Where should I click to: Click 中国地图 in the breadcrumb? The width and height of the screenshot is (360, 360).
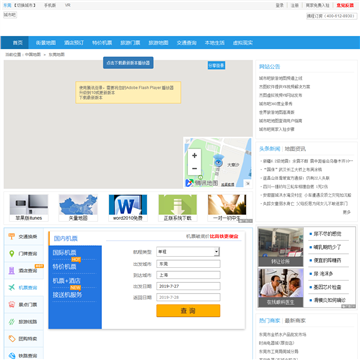tap(33, 54)
